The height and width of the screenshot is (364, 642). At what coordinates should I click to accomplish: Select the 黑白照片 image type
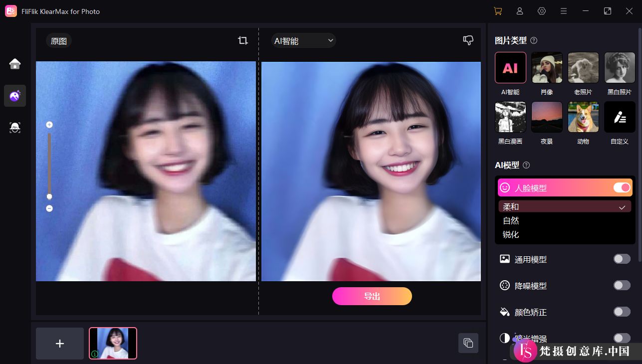[620, 67]
